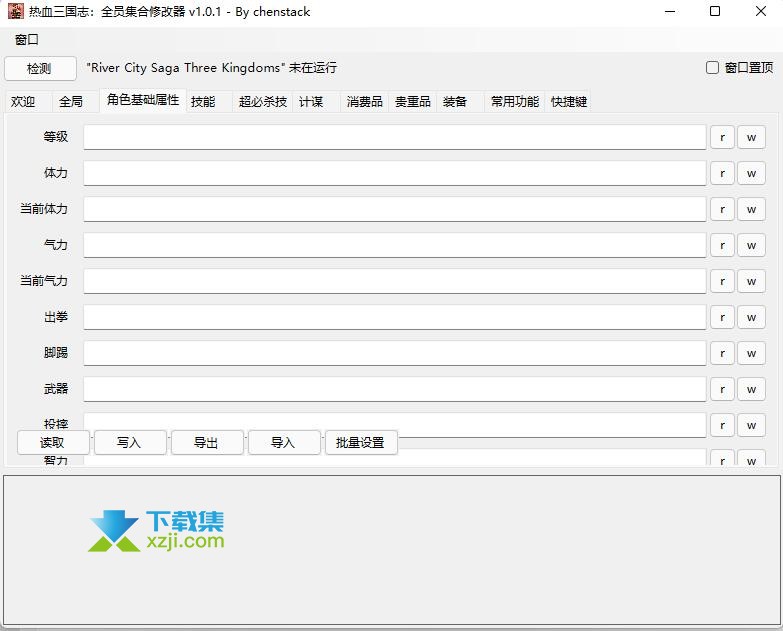Screen dimensions: 783x631
Task: Write 脚踢 value with w button
Action: click(751, 353)
